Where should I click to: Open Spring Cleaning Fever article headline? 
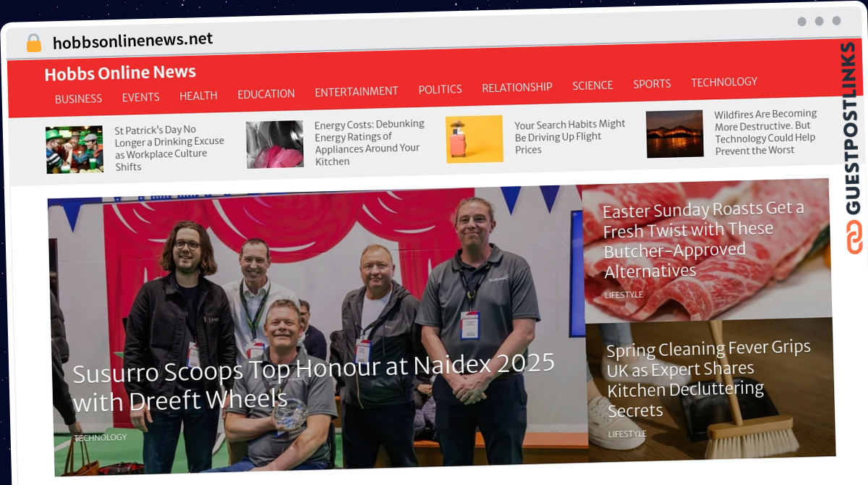pyautogui.click(x=708, y=379)
